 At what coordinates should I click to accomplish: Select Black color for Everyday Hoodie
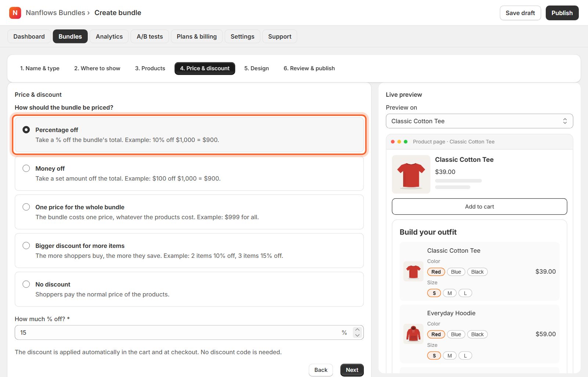click(x=477, y=334)
